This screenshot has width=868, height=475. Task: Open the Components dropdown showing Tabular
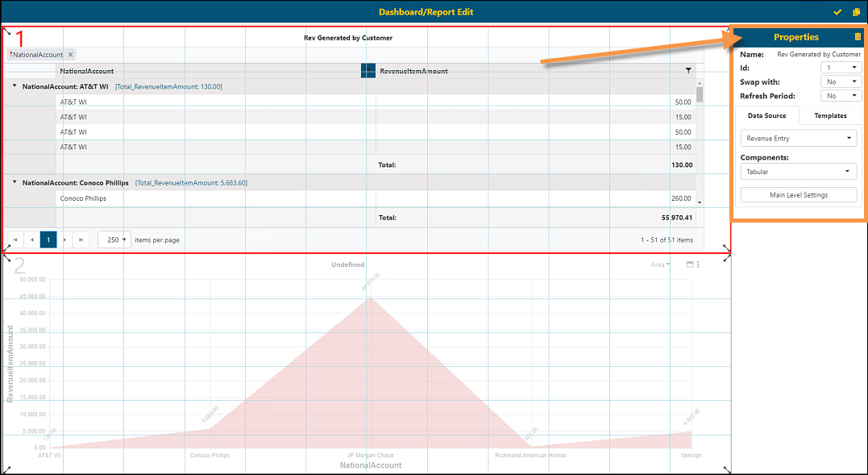(x=798, y=171)
